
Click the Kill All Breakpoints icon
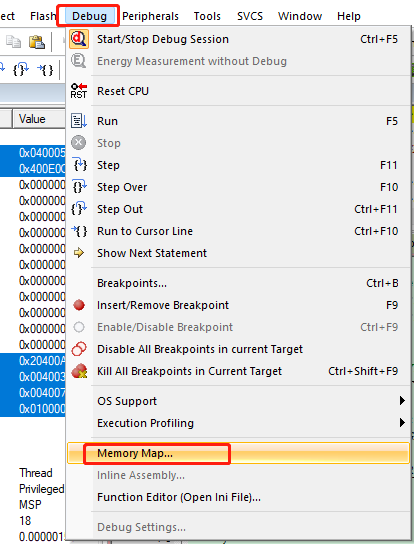tap(79, 371)
